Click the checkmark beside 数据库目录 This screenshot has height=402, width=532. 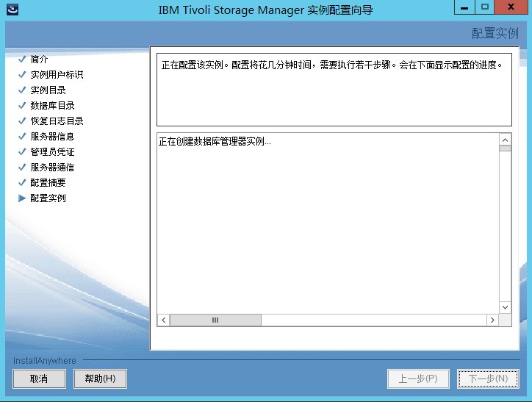pos(22,105)
